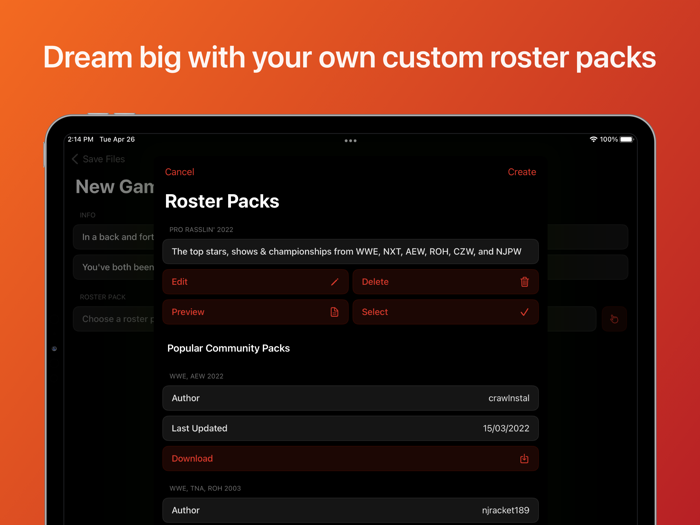700x525 pixels.
Task: Click the Roster Packs title
Action: [x=222, y=201]
